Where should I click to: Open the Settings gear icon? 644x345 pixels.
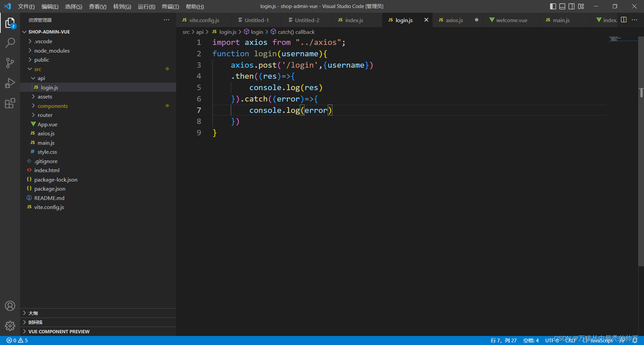[x=10, y=326]
